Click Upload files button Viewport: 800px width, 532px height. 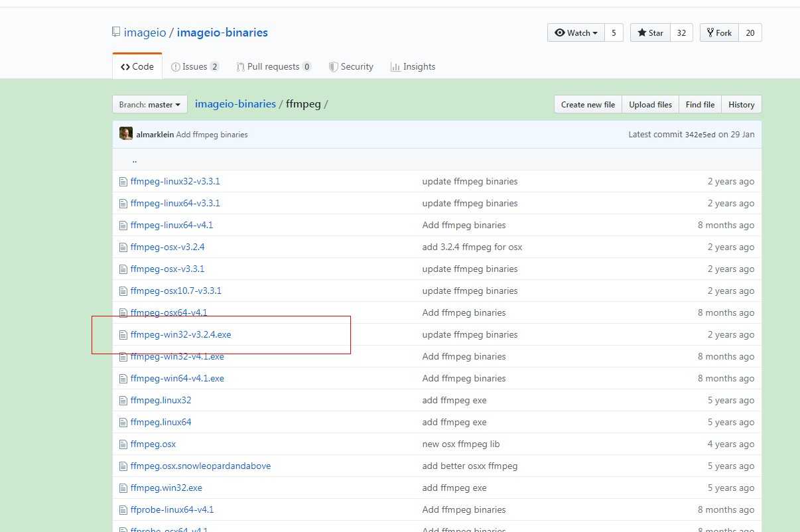click(650, 104)
